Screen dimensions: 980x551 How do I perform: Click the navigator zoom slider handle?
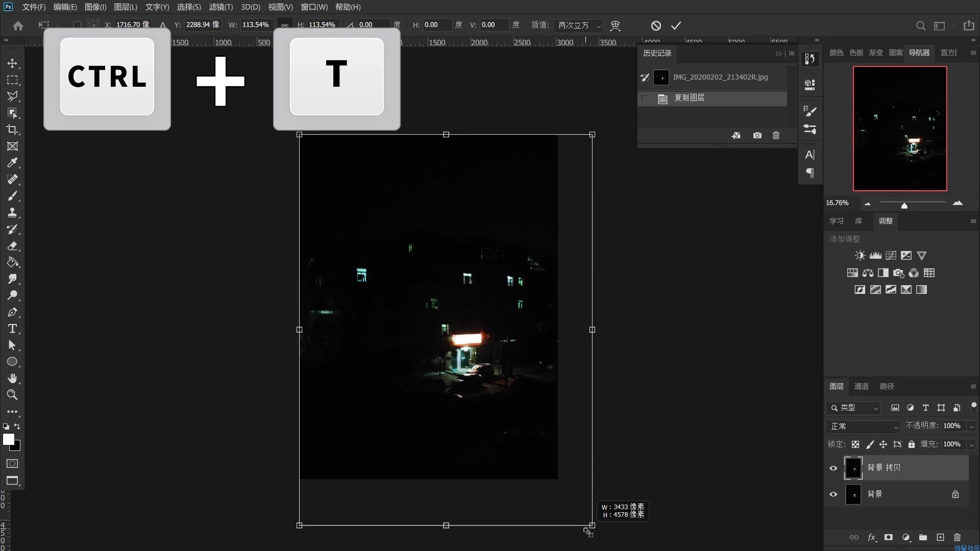point(904,206)
